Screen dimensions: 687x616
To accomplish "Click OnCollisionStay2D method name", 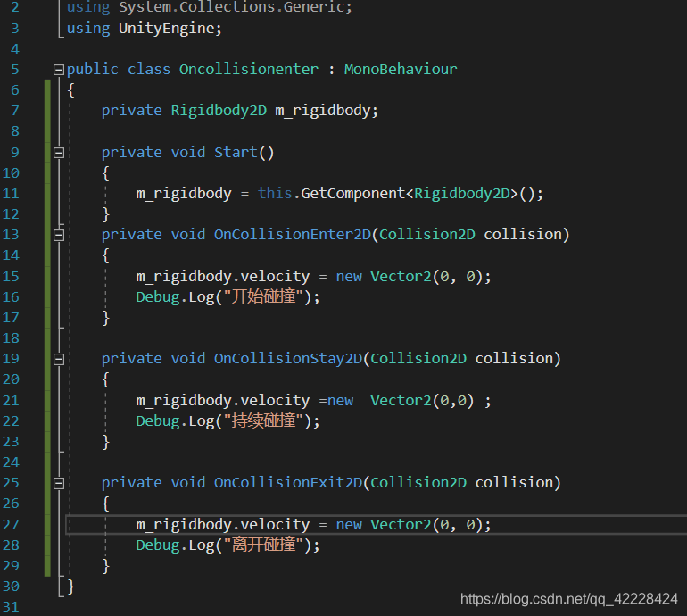I will [288, 359].
